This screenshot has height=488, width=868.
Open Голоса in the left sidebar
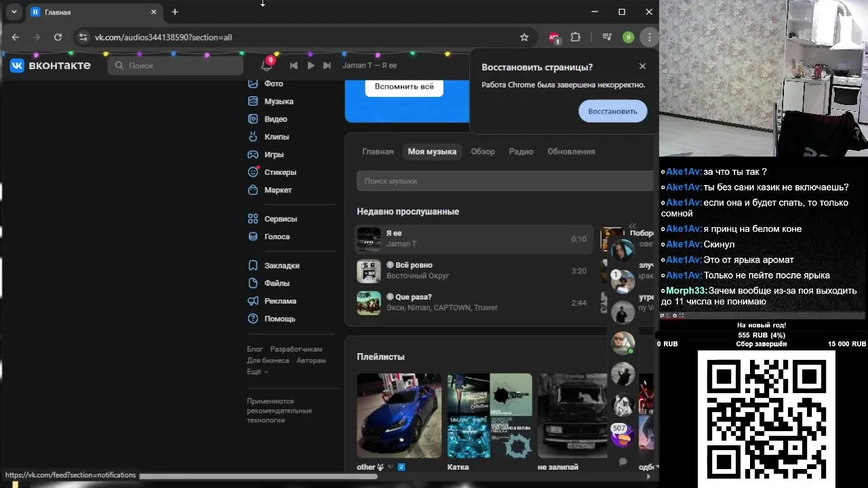[x=269, y=237]
